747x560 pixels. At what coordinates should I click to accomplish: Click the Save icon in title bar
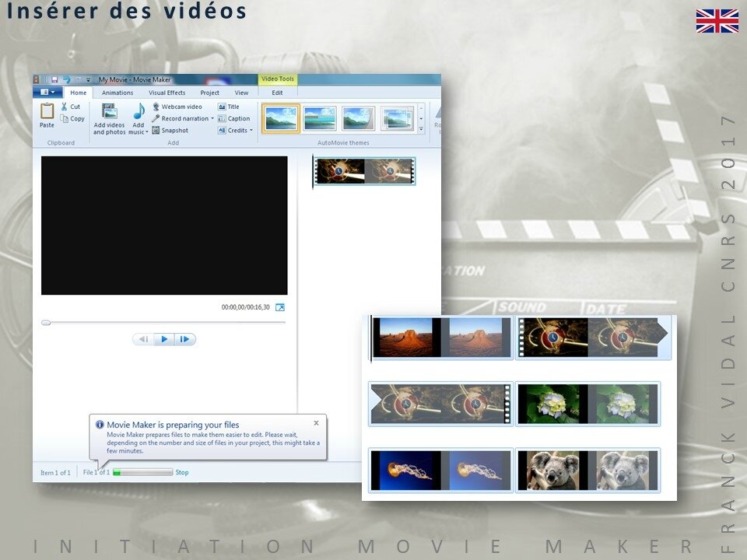click(54, 79)
